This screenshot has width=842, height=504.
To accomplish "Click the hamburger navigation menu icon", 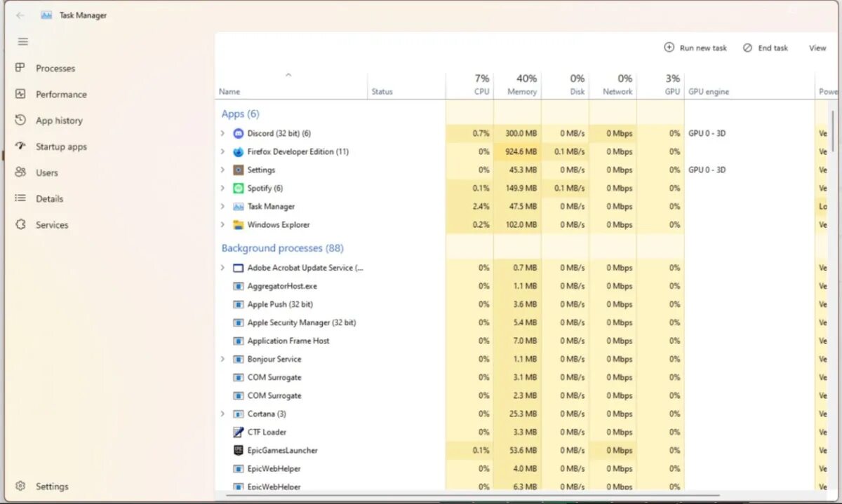I will (22, 41).
